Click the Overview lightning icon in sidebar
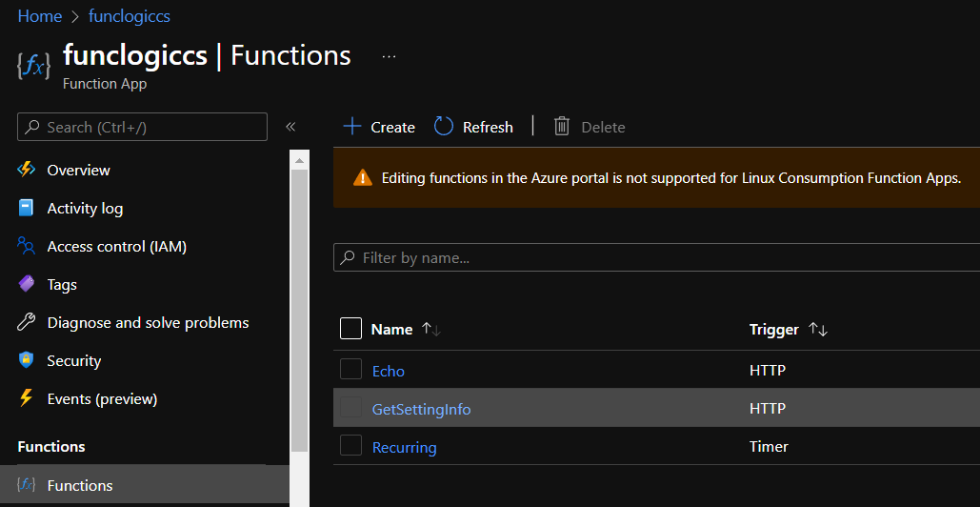The image size is (980, 507). tap(27, 170)
